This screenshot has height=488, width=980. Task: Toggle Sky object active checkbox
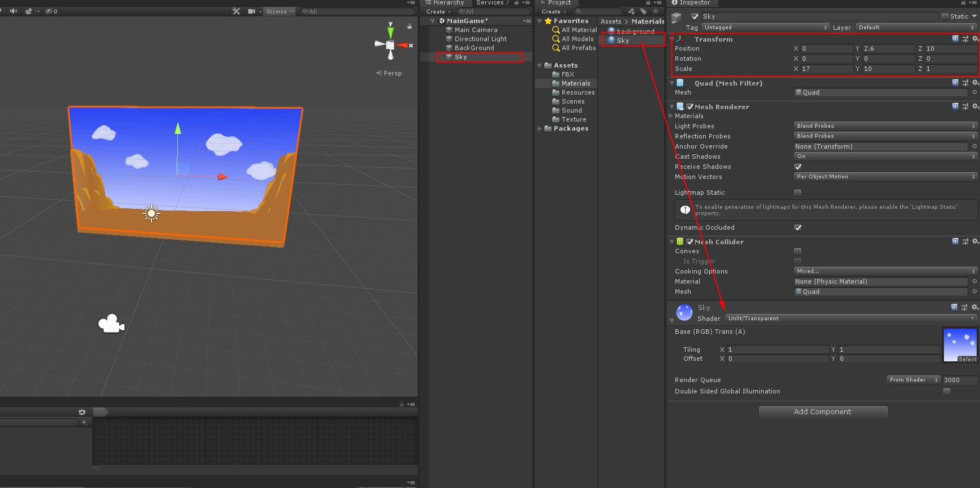click(x=695, y=16)
